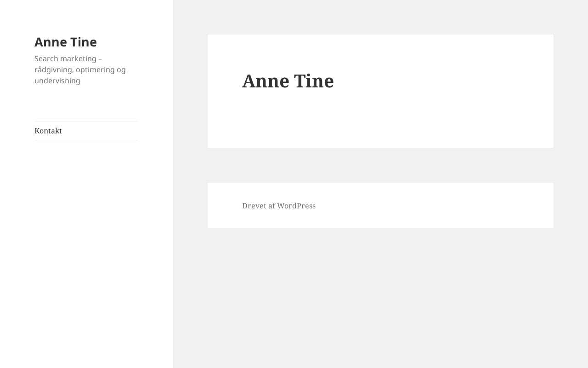The width and height of the screenshot is (588, 368).
Task: Click the Anne Tine site title link
Action: [x=66, y=42]
